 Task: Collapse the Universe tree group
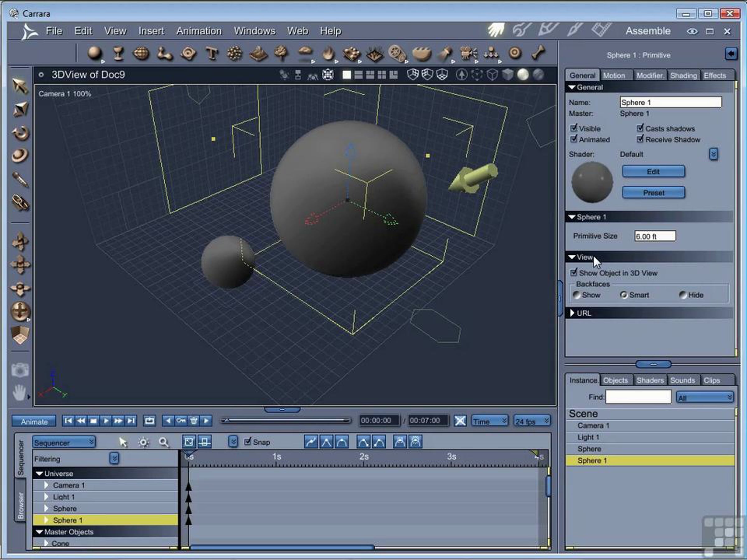click(x=39, y=474)
